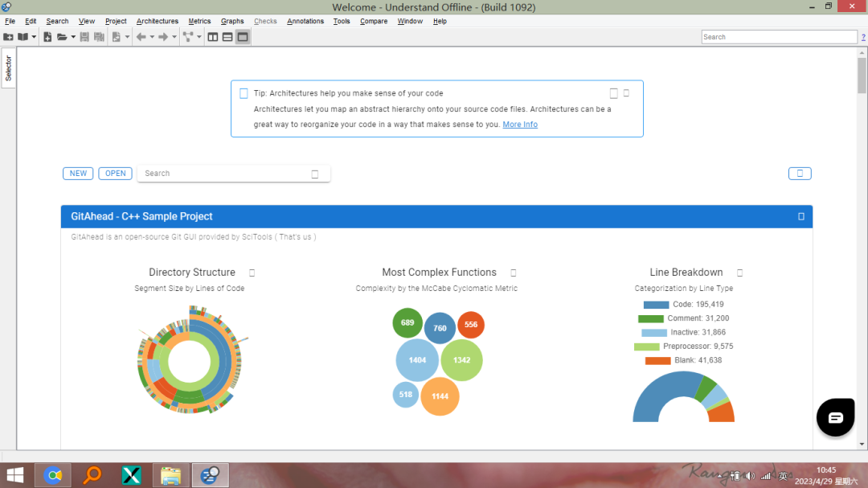Open the Metrics menu
Viewport: 868px width, 488px height.
[x=199, y=21]
